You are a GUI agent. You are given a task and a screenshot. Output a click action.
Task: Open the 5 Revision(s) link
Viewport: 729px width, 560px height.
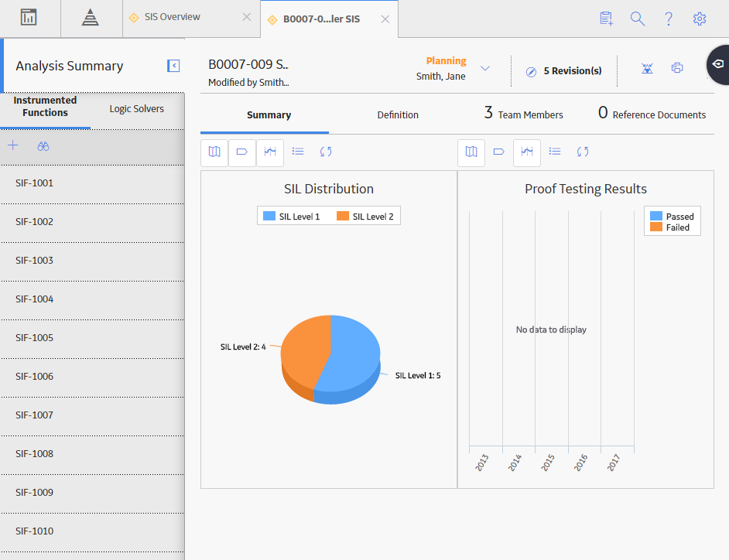573,70
